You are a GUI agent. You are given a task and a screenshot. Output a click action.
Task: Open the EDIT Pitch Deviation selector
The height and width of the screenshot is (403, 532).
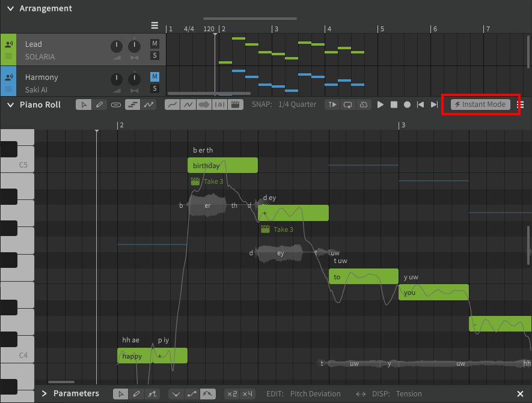click(316, 393)
